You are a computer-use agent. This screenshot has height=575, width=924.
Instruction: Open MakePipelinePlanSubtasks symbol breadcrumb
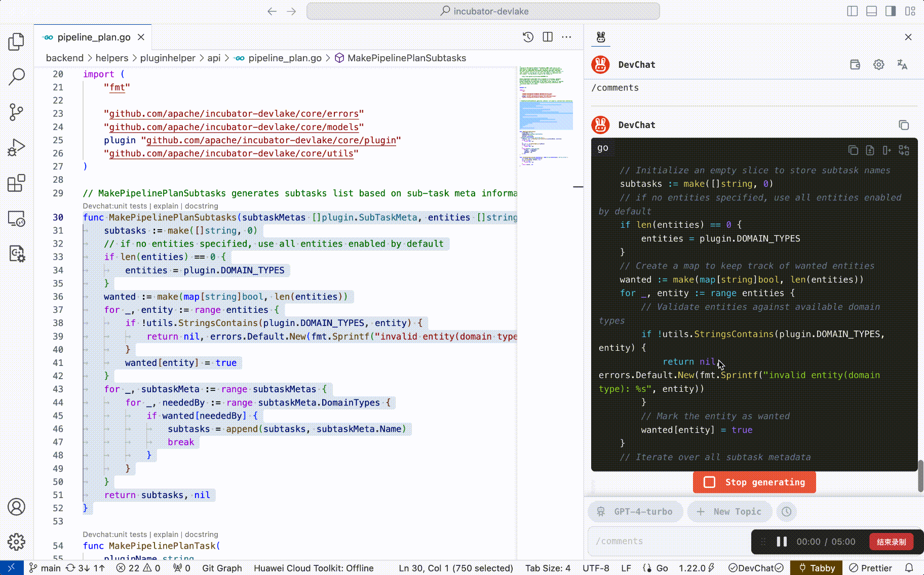401,58
